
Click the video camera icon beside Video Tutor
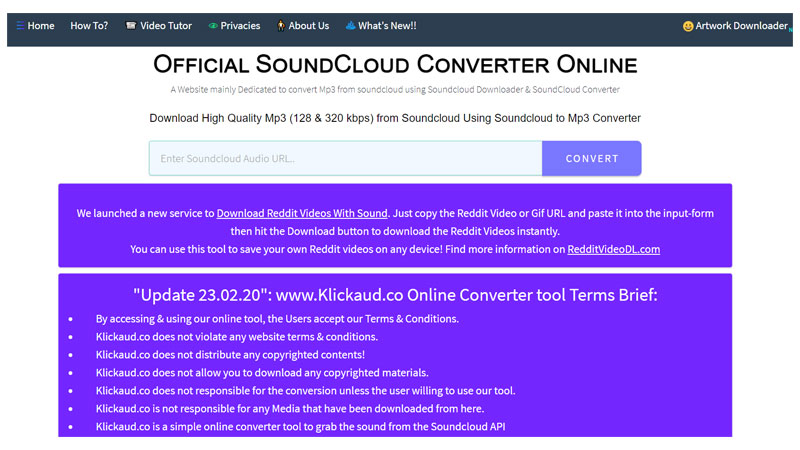[131, 26]
